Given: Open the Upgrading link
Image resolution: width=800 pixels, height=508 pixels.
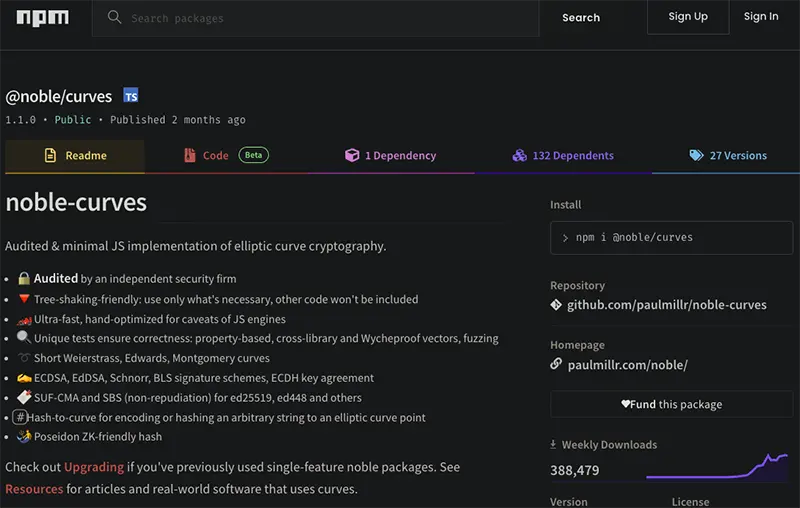Looking at the screenshot, I should [94, 467].
